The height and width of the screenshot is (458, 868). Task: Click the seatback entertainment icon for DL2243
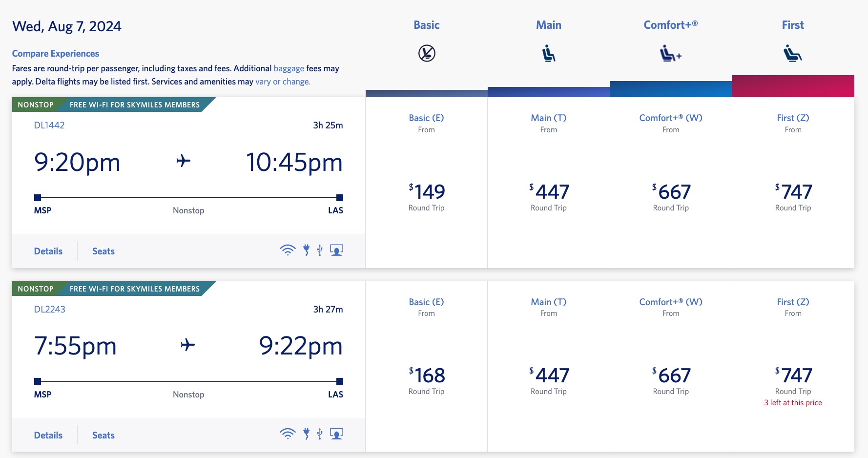tap(337, 433)
